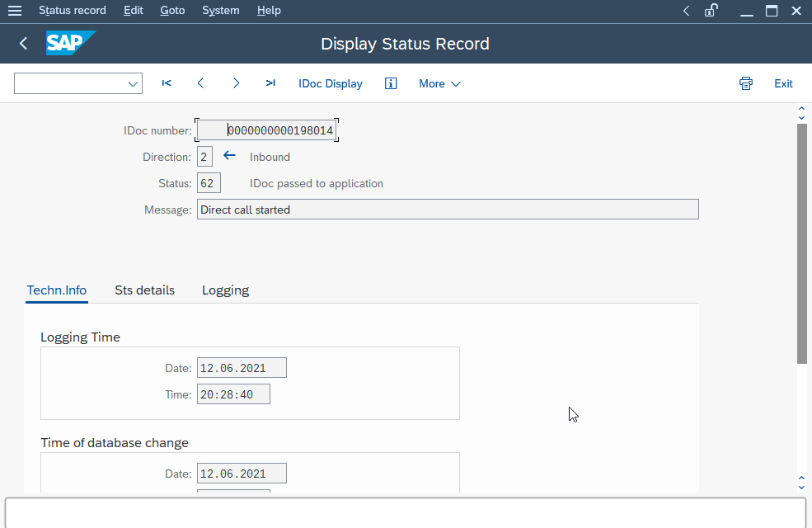Screen dimensions: 812x528
Task: Close the SAP window
Action: pos(796,11)
